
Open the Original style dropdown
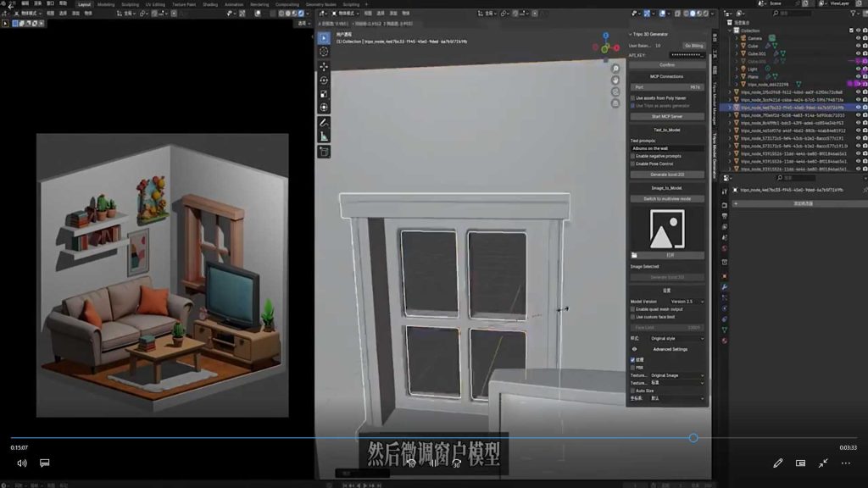pyautogui.click(x=677, y=339)
